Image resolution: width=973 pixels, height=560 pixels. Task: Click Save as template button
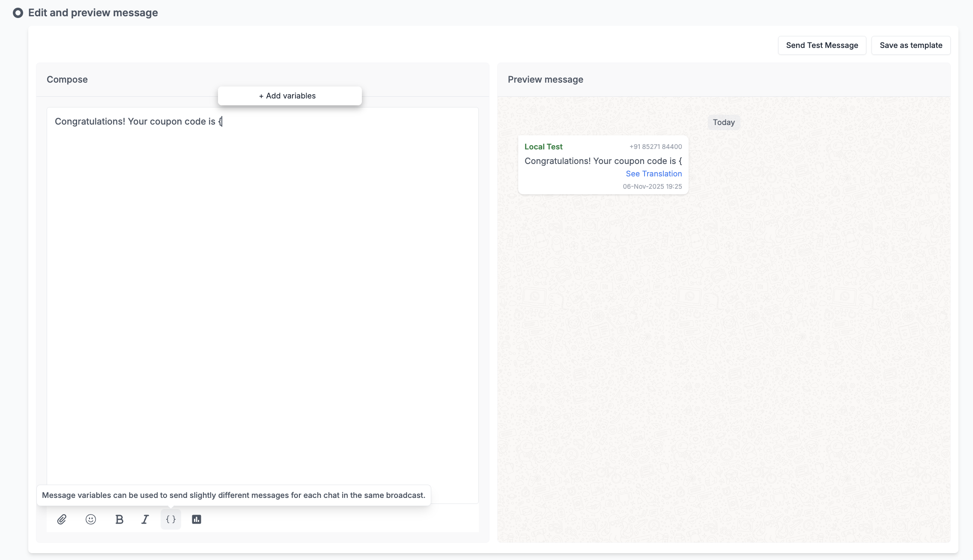point(910,45)
